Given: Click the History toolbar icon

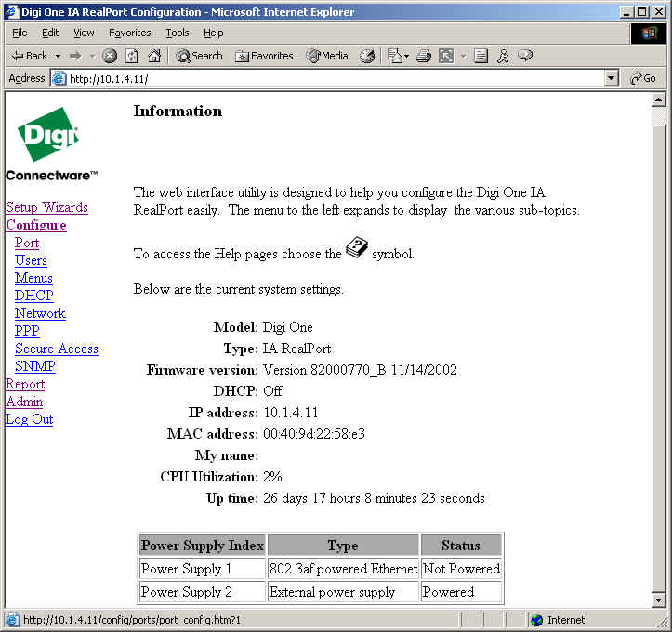Looking at the screenshot, I should click(367, 56).
